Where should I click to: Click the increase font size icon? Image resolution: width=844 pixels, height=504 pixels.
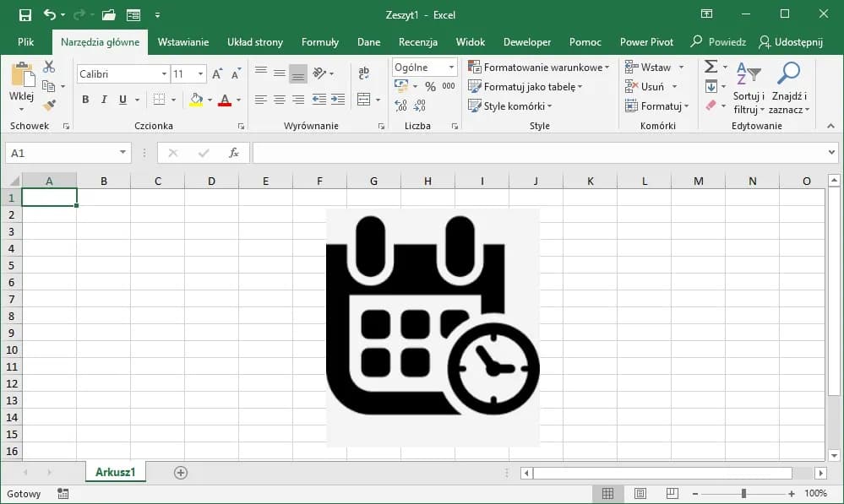(218, 74)
